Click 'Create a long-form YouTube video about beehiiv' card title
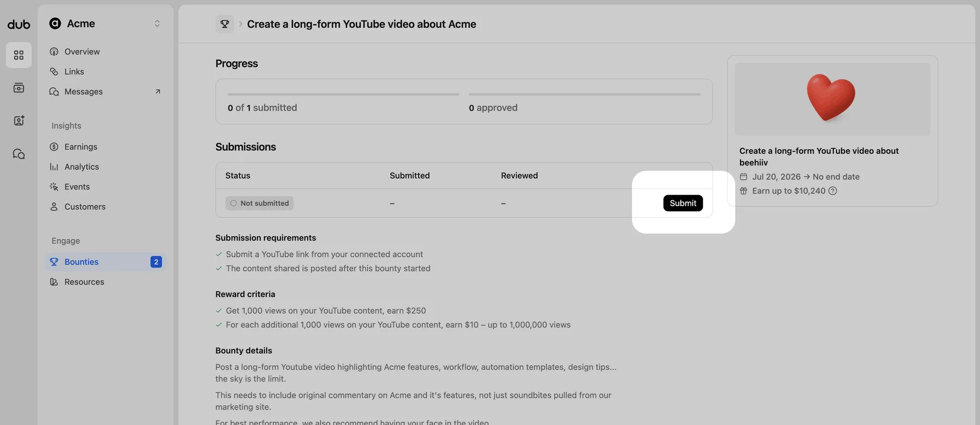The width and height of the screenshot is (980, 425). [x=819, y=156]
